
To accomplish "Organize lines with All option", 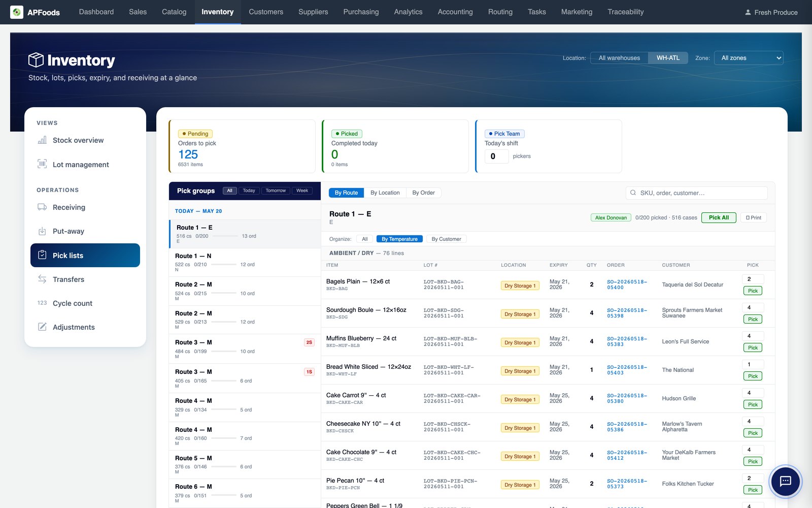I will click(x=364, y=239).
